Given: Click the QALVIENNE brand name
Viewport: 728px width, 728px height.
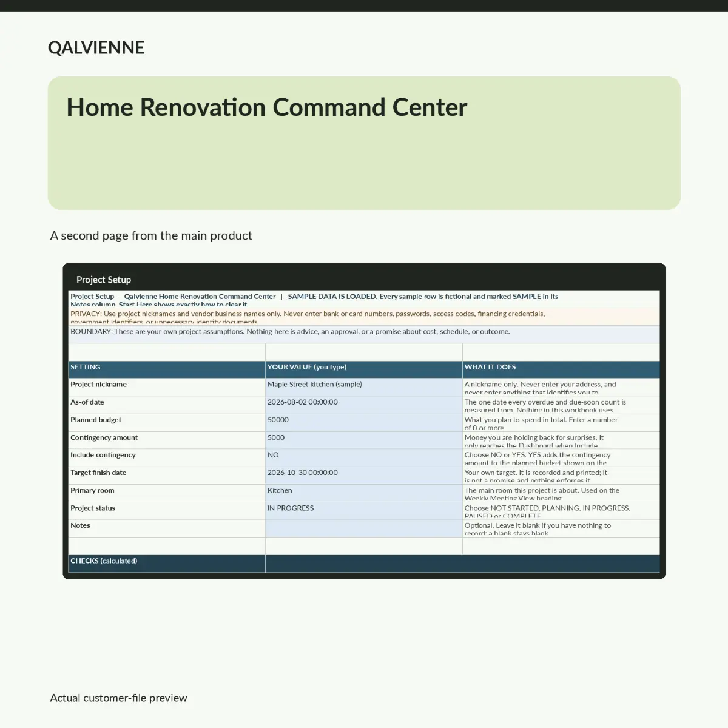Looking at the screenshot, I should [x=96, y=47].
